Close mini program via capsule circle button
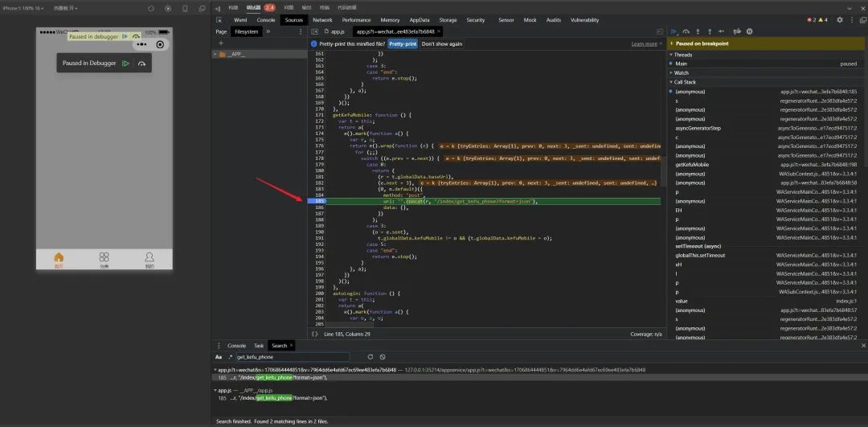868x427 pixels. pos(161,44)
